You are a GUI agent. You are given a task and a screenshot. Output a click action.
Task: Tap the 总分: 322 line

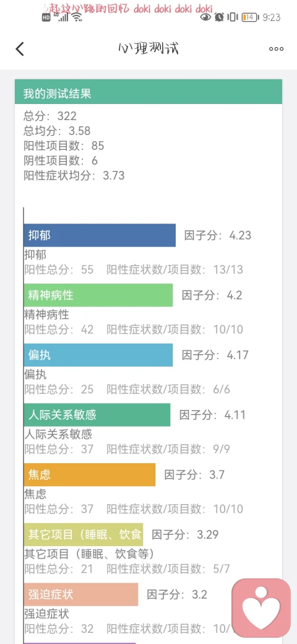(x=50, y=116)
